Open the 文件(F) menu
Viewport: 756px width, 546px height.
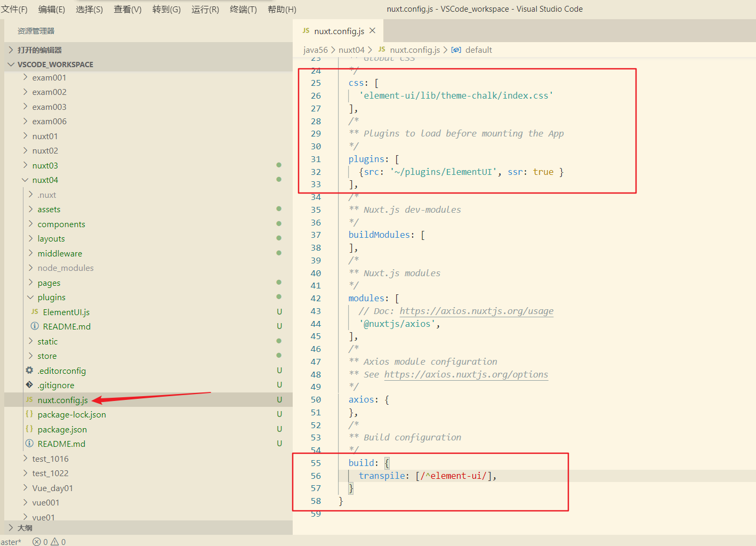pos(14,9)
